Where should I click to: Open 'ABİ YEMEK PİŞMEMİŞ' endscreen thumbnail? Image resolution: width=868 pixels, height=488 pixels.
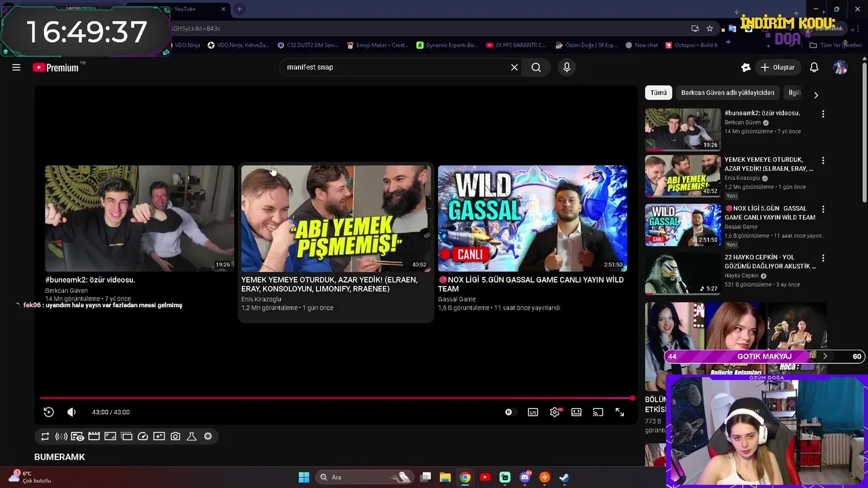(336, 218)
